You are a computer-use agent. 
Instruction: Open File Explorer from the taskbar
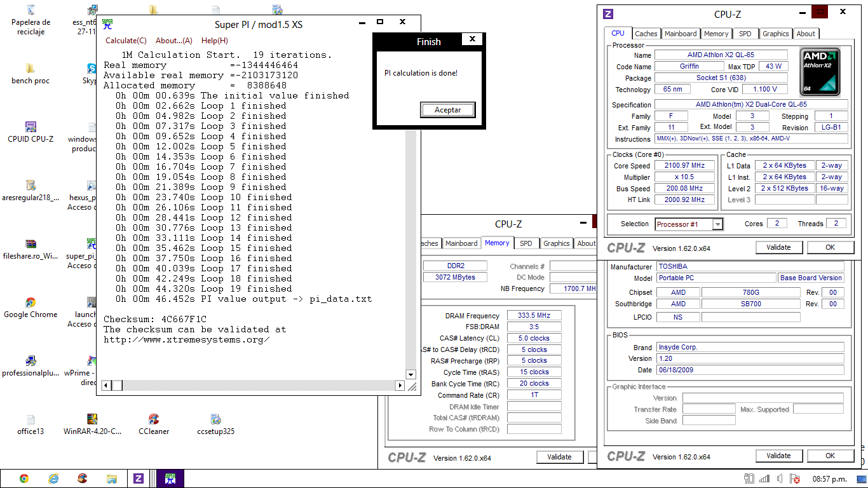(112, 478)
